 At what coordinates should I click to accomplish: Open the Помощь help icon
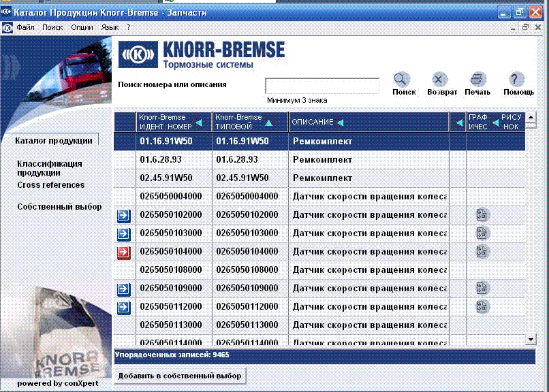coord(517,80)
